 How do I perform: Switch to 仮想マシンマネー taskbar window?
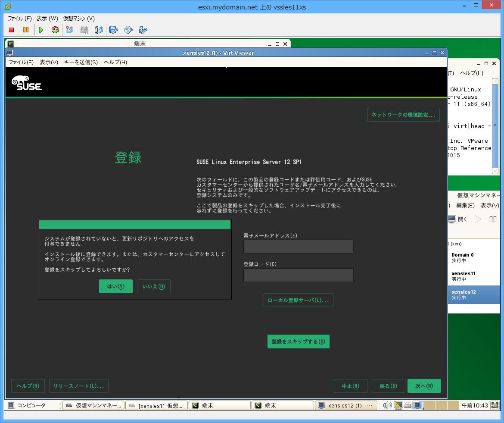pos(93,405)
